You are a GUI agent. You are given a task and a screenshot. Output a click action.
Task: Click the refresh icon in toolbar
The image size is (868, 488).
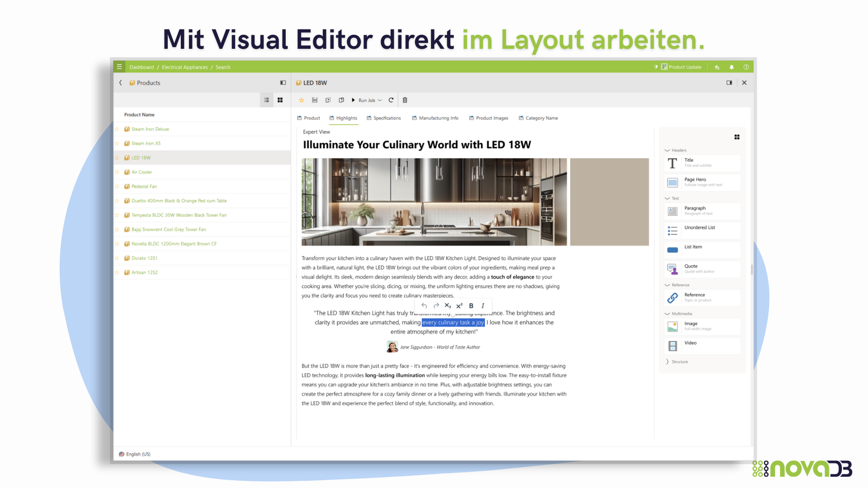[391, 100]
